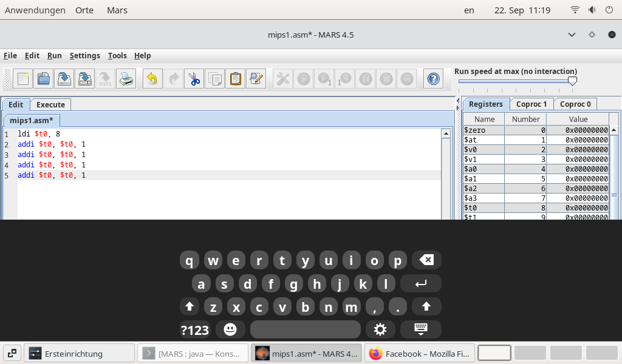Click the Copy icon in the toolbar
Viewport: 622px width, 364px height.
214,78
